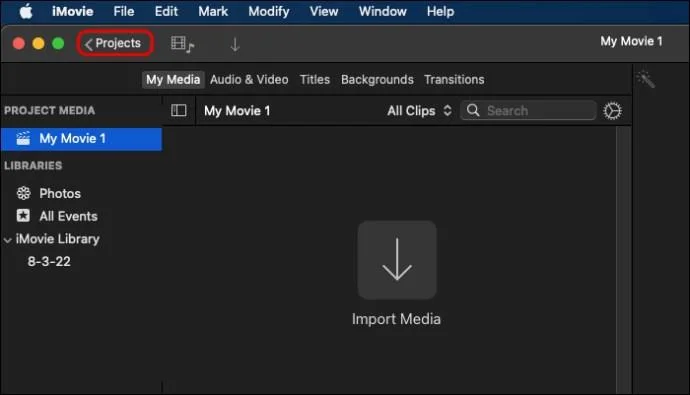Screen dimensions: 690x395
Task: Switch to Audio & Video tab
Action: tap(249, 80)
